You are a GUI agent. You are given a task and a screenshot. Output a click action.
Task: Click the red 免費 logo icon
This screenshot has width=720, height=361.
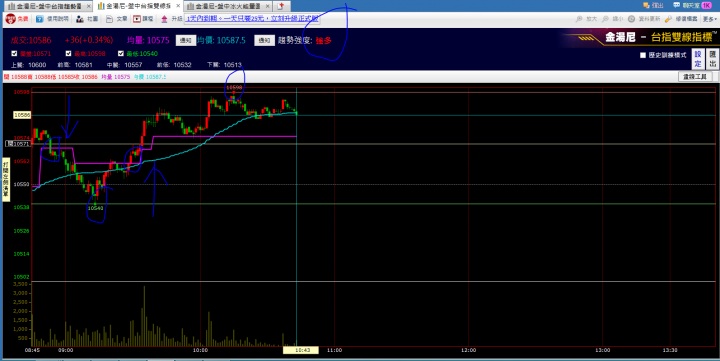pos(11,19)
